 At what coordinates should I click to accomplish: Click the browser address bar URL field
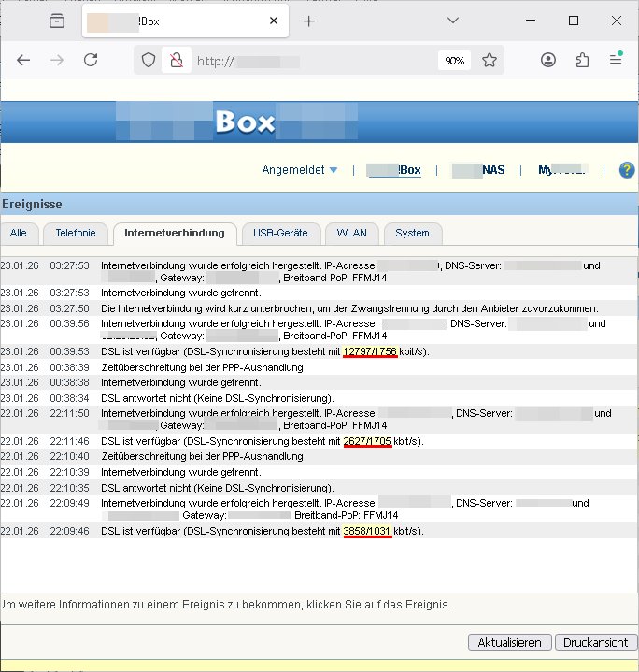tap(308, 60)
